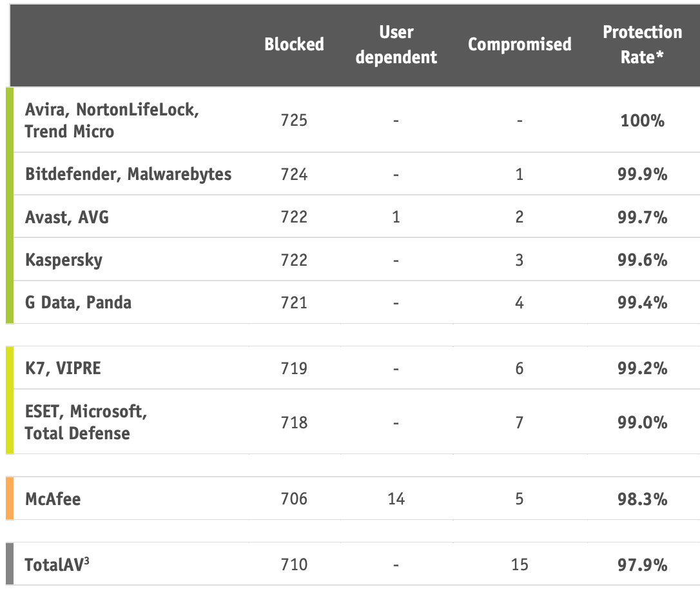Select the ESET, Microsoft, Total Defense label

(86, 422)
